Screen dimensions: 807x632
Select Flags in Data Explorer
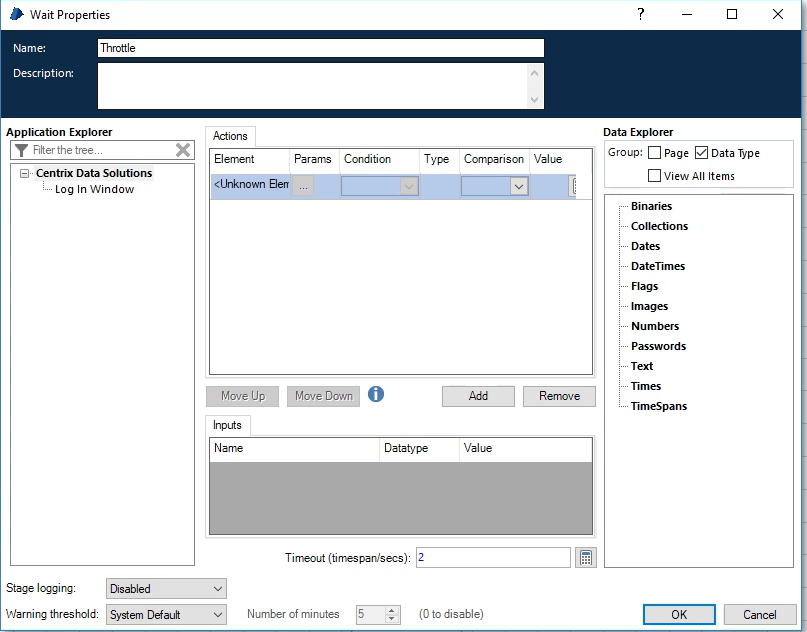point(644,286)
